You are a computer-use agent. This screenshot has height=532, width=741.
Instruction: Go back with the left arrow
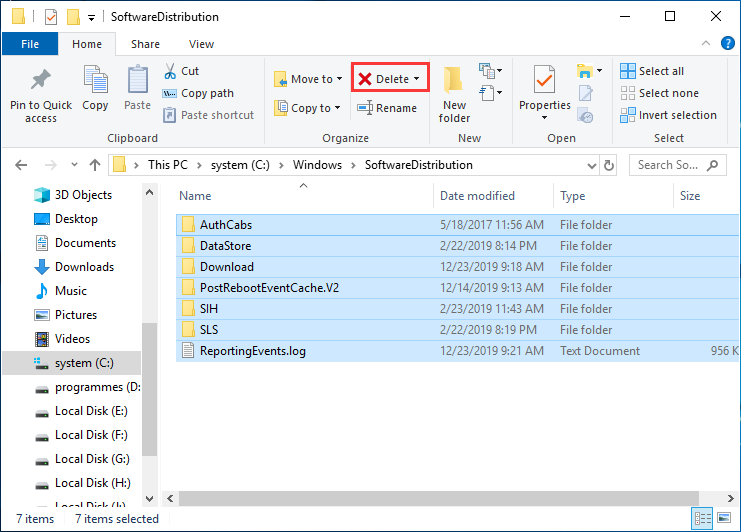tap(21, 165)
